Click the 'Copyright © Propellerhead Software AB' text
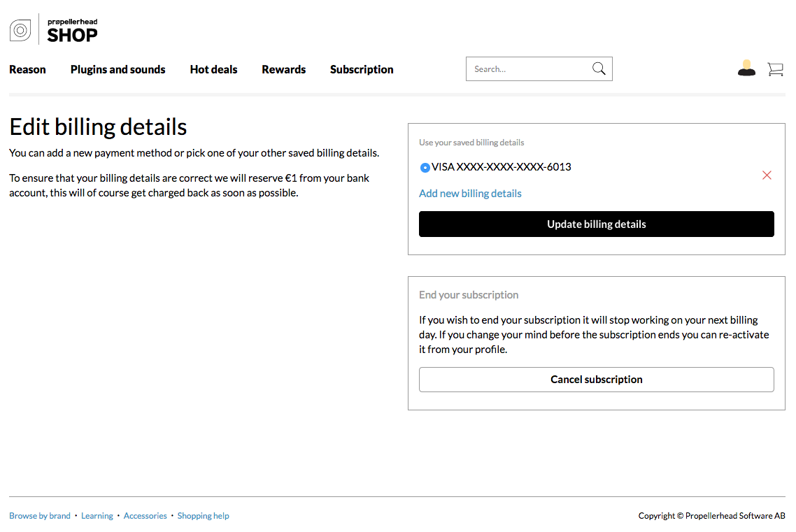Screen dimensions: 796x532 click(712, 516)
